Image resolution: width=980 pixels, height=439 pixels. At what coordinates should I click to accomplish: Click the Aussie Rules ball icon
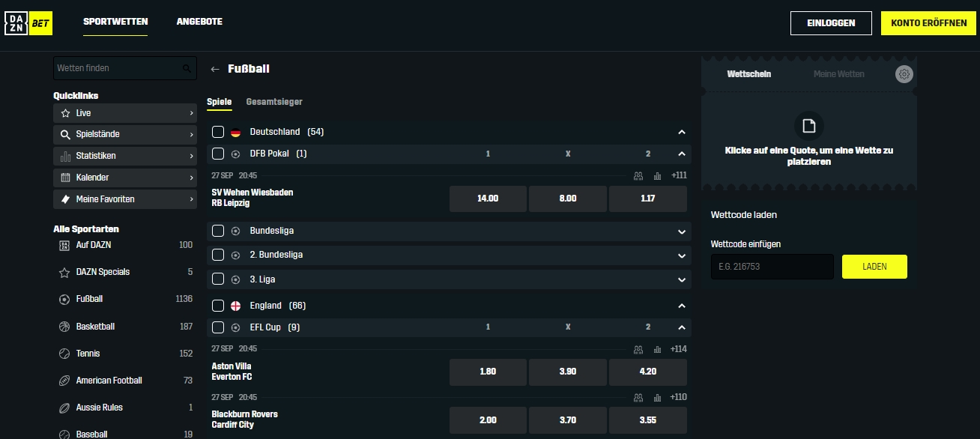64,408
